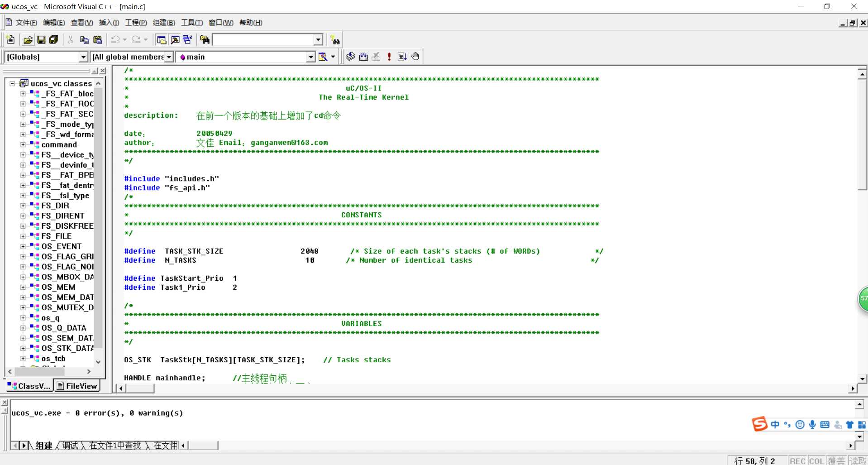The image size is (868, 465).
Task: Expand the OS_EVENT class node
Action: tap(23, 246)
